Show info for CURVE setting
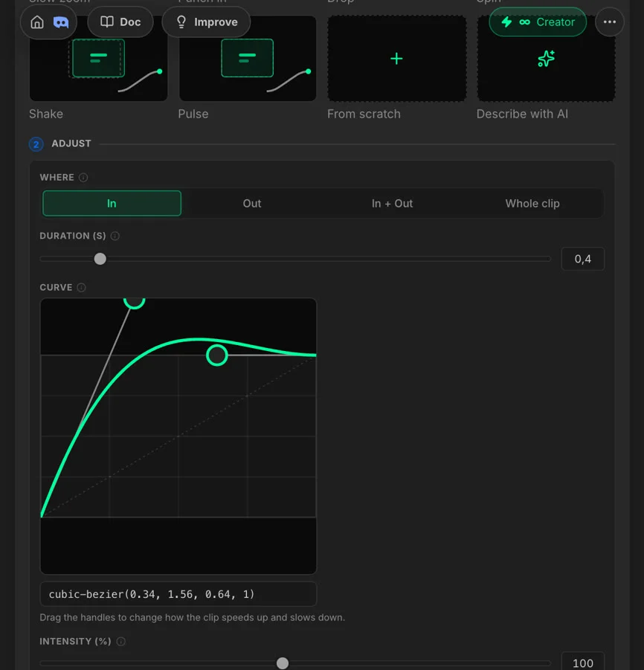 tap(81, 288)
